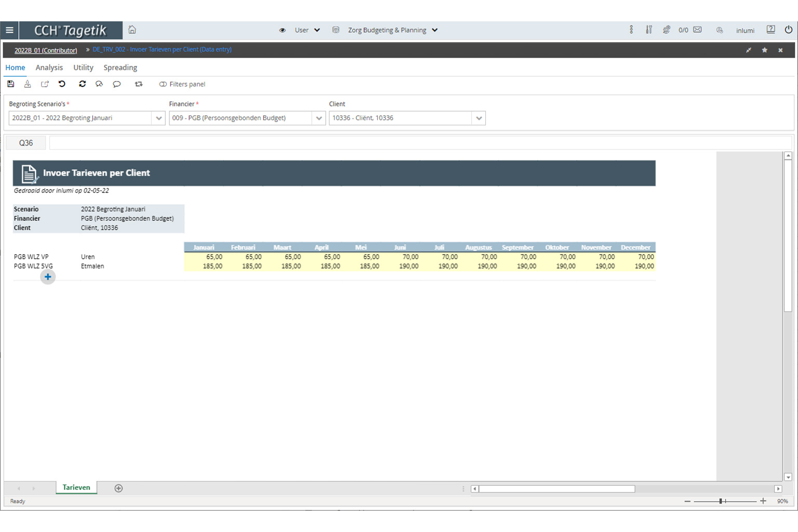Click the save icon in the toolbar
This screenshot has width=798, height=532.
point(11,84)
